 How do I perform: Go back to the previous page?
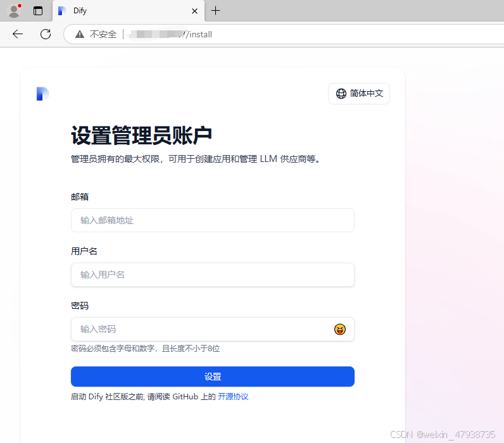click(x=18, y=34)
